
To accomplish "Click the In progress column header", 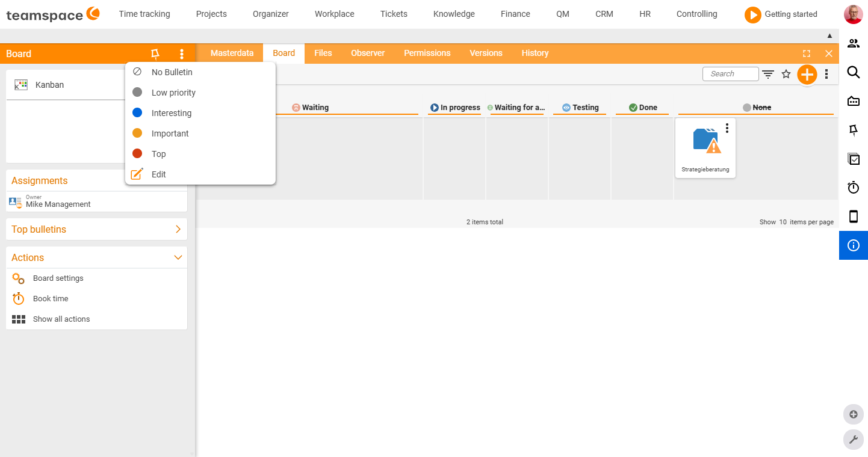I will coord(455,108).
